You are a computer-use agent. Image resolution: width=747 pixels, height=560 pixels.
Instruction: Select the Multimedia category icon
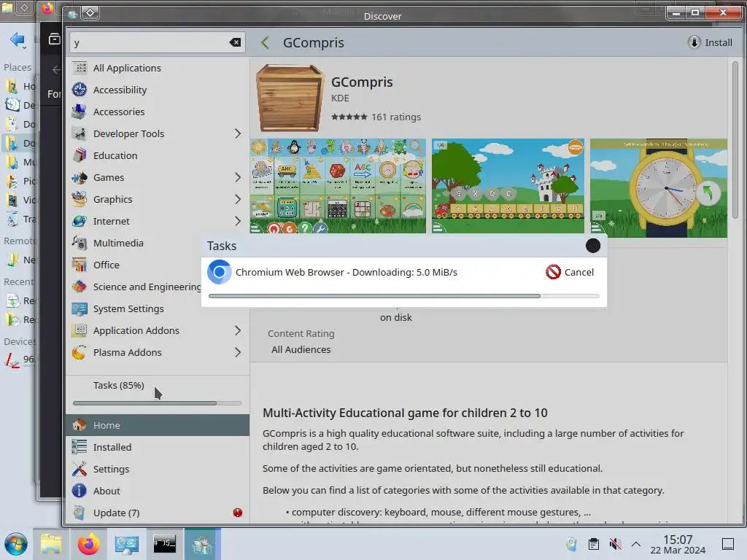pos(80,244)
